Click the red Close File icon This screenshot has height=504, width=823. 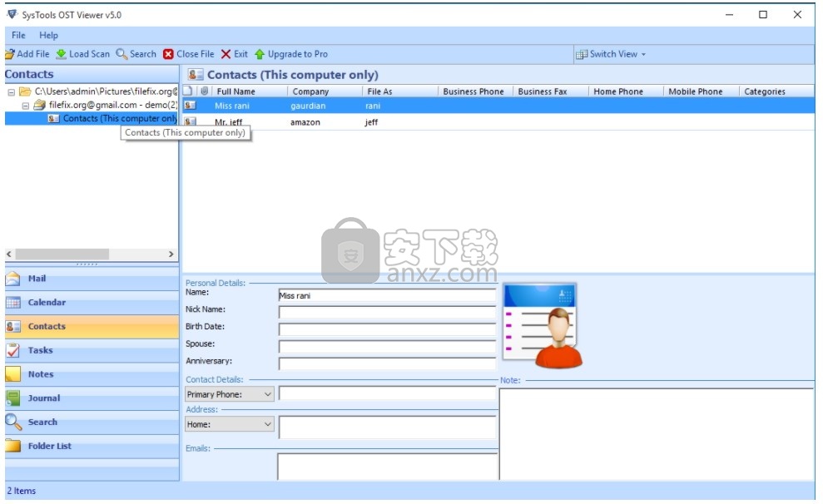click(168, 54)
